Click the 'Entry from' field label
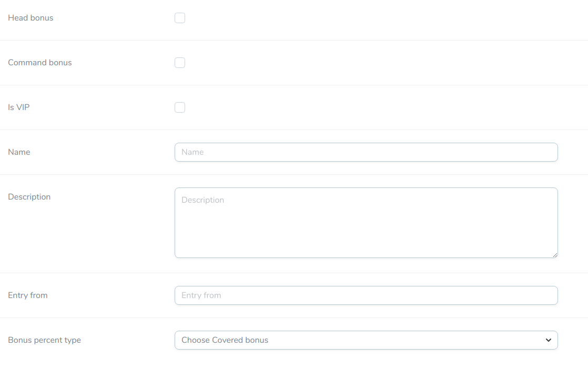The width and height of the screenshot is (588, 367). [28, 295]
